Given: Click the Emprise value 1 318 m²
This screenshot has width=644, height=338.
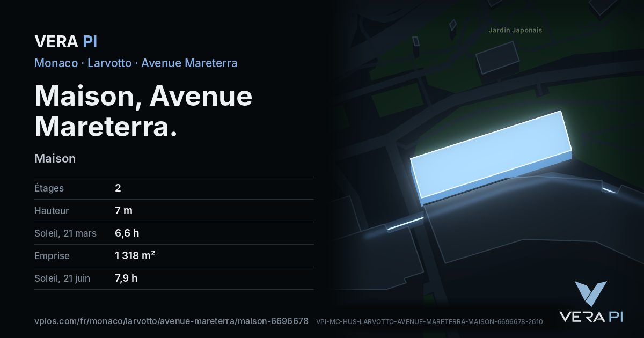Looking at the screenshot, I should [x=135, y=256].
